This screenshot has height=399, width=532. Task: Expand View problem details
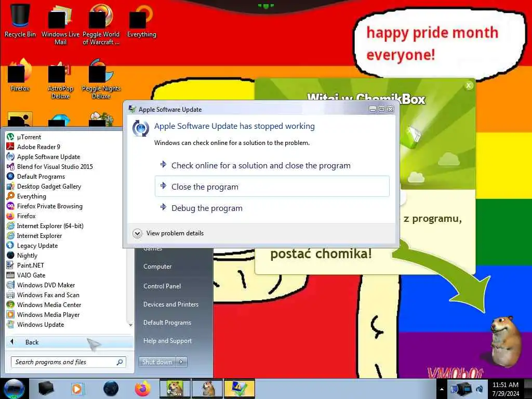[x=169, y=233]
